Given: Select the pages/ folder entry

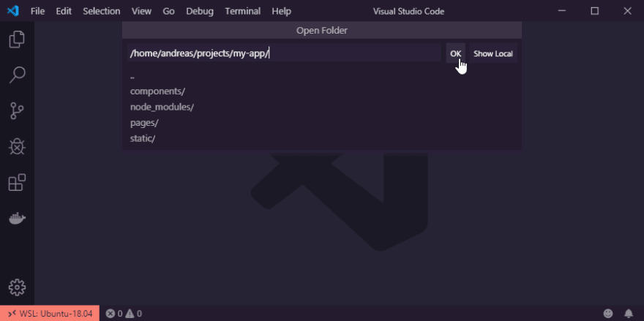Looking at the screenshot, I should point(322,122).
